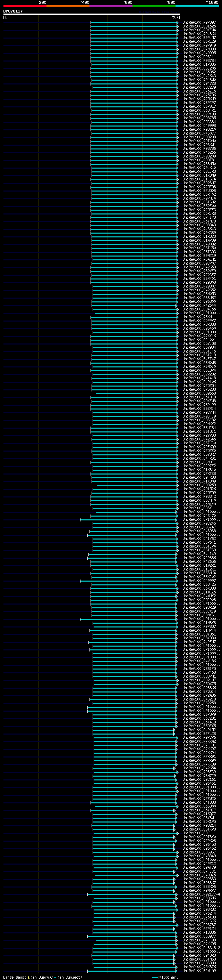Viewport: 222px width, 980px height.
Task: Select hit label UniRef100_A9SZ47
Action: click(x=199, y=527)
